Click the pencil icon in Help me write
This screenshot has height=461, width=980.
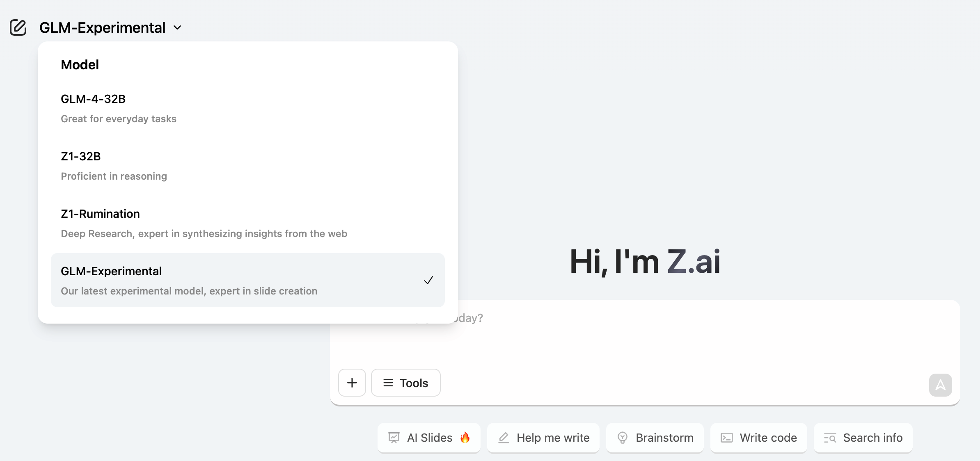coord(504,438)
